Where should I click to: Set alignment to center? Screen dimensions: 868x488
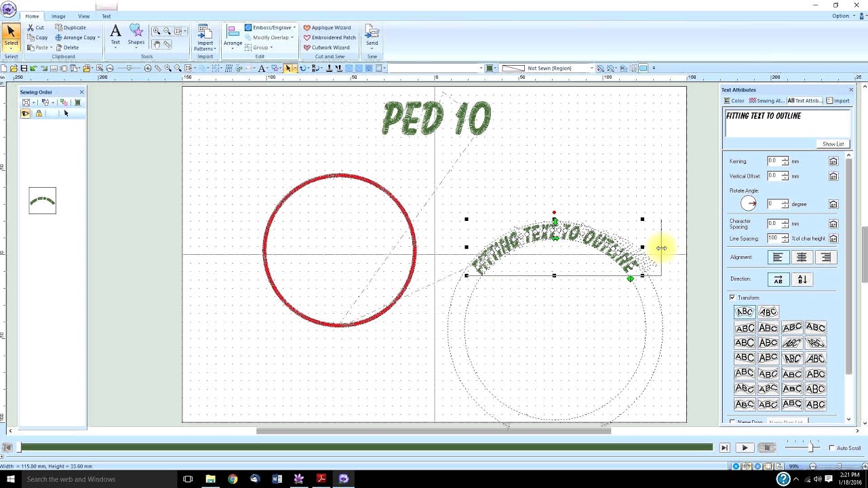(x=802, y=258)
